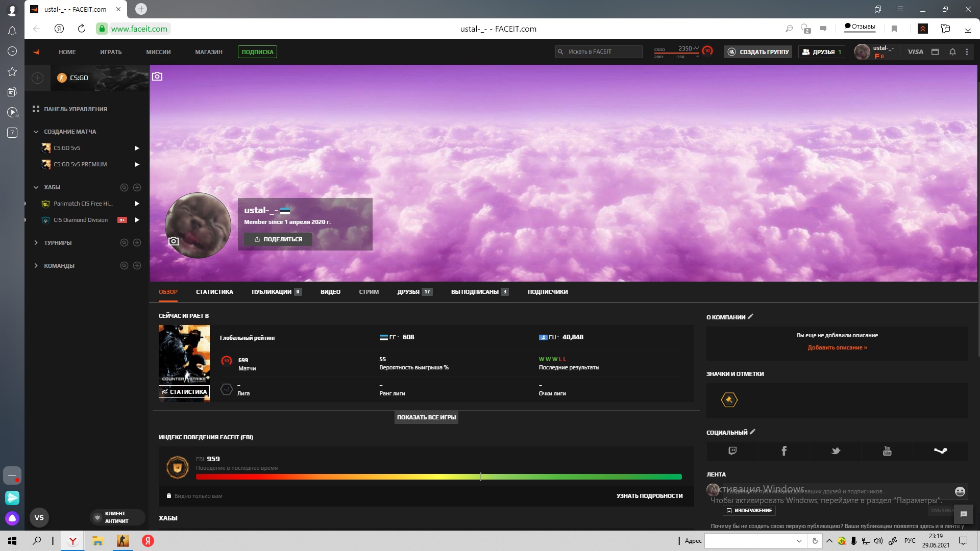
Task: Click the search icon in the ТУРНИРЫ row
Action: pos(124,243)
